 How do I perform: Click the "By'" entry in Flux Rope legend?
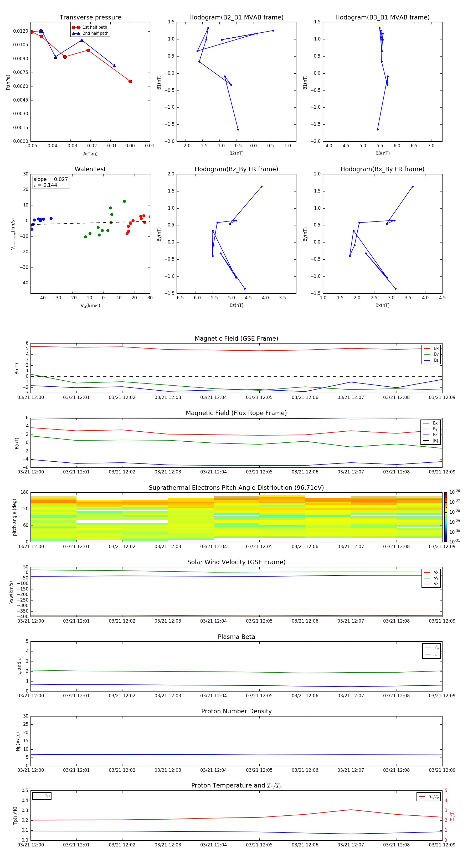[431, 429]
